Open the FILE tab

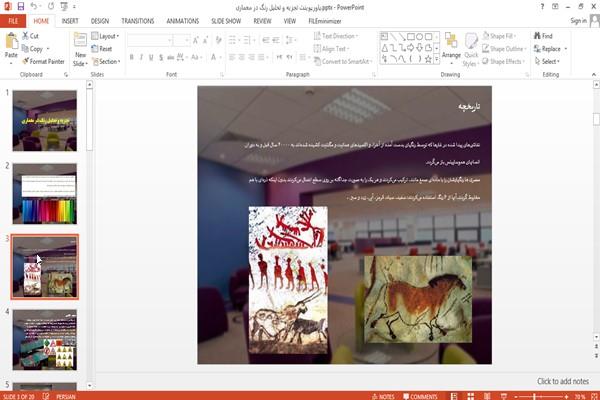(13, 21)
